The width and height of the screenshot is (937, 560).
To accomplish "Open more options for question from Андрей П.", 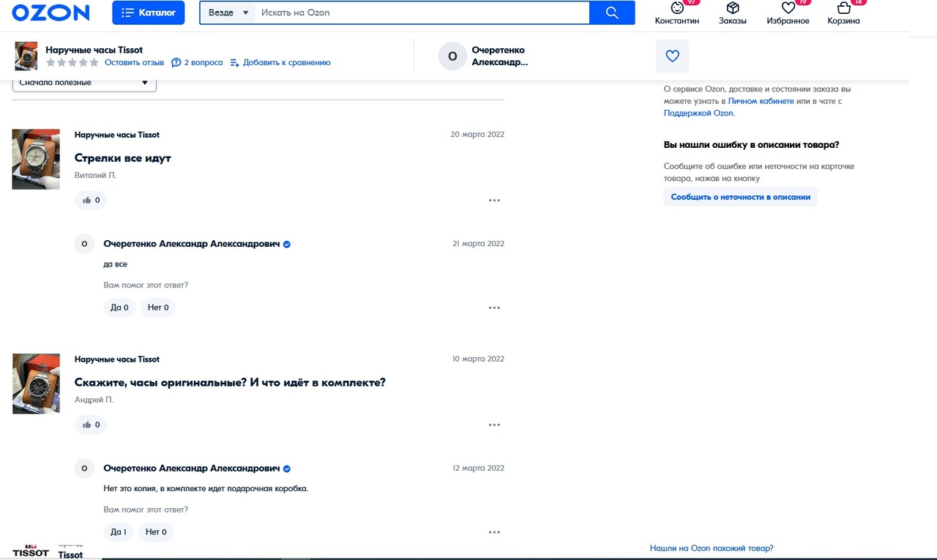I will pos(495,425).
